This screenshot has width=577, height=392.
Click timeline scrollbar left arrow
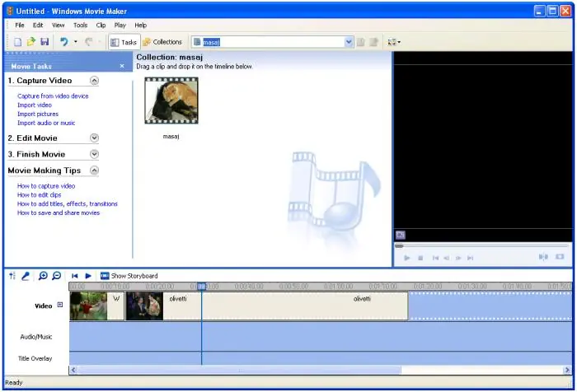click(x=73, y=370)
